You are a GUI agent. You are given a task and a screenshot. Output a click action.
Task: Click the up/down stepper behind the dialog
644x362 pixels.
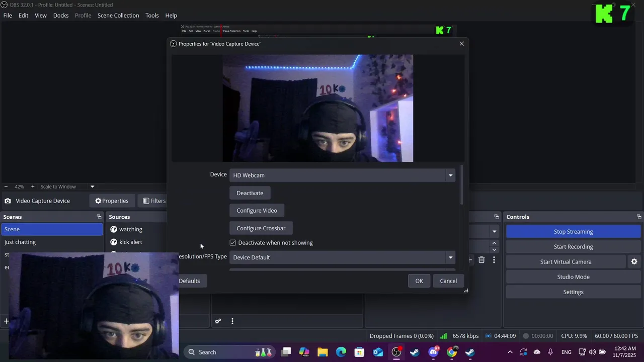click(494, 246)
